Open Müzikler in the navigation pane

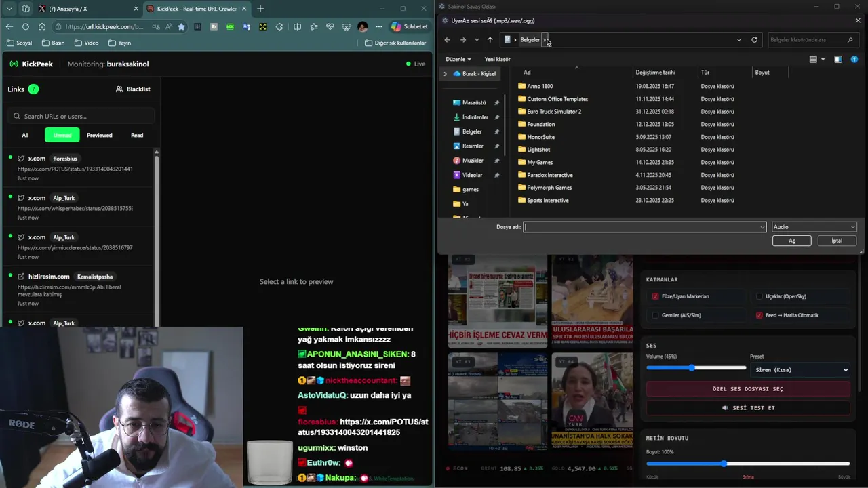[473, 161]
